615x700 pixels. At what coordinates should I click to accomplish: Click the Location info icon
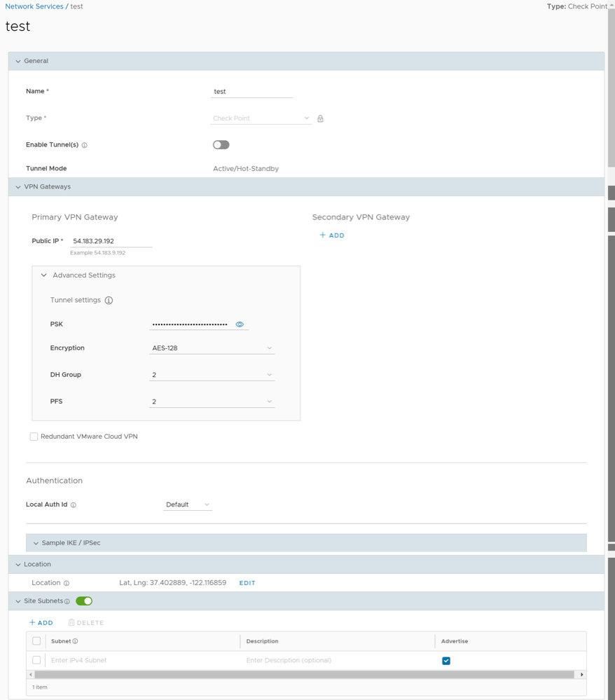click(67, 583)
